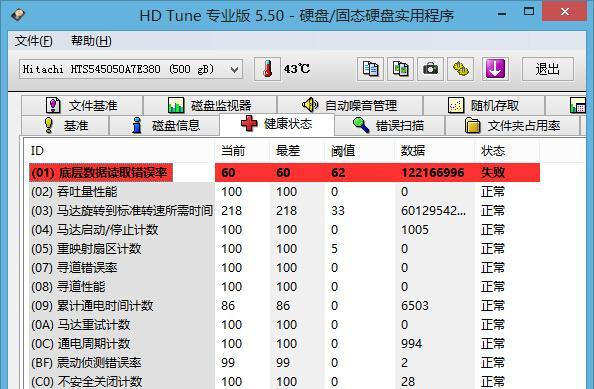Open the 文件(F) menu

34,41
